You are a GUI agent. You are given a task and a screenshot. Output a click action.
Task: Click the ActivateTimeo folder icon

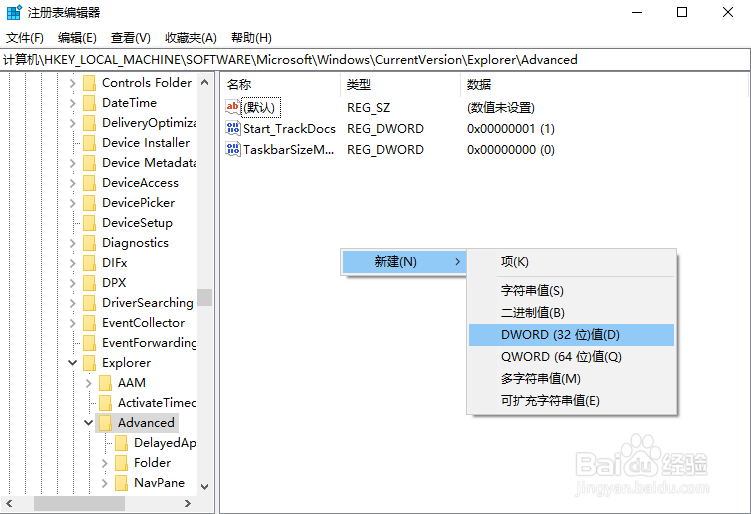(x=105, y=403)
